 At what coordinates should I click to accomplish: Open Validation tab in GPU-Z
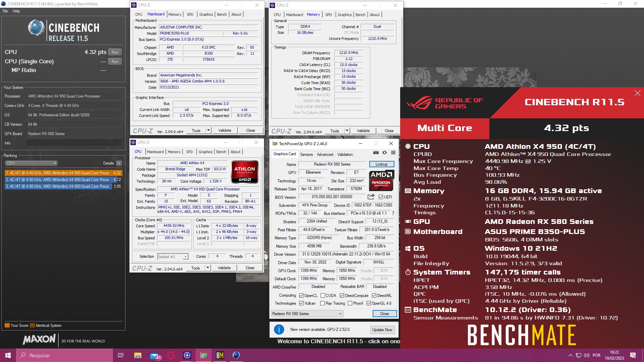[x=345, y=155]
